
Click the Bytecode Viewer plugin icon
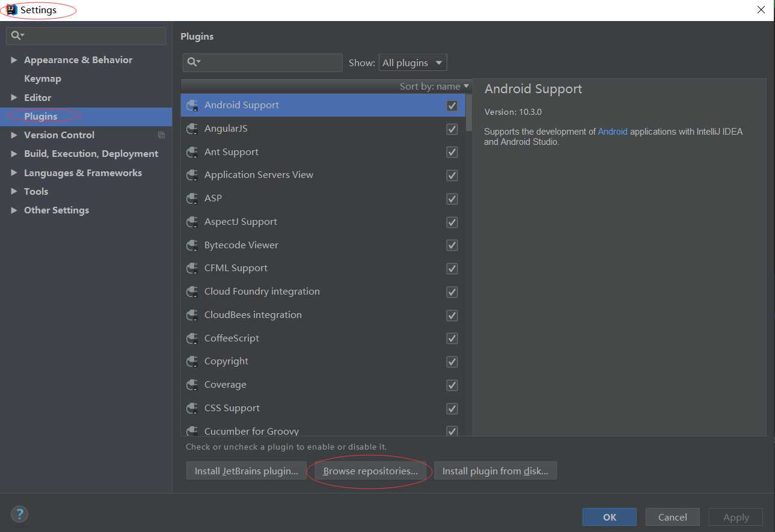[192, 245]
